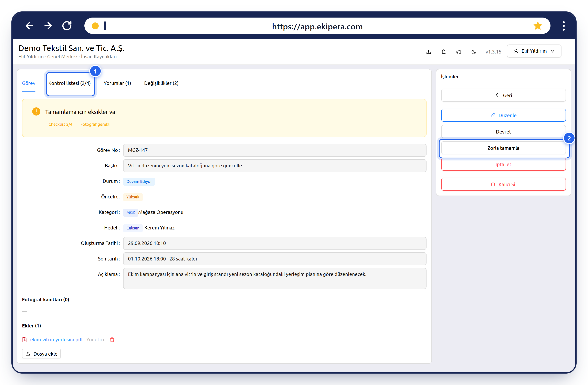
Task: Click the browser forward arrow
Action: [x=48, y=26]
